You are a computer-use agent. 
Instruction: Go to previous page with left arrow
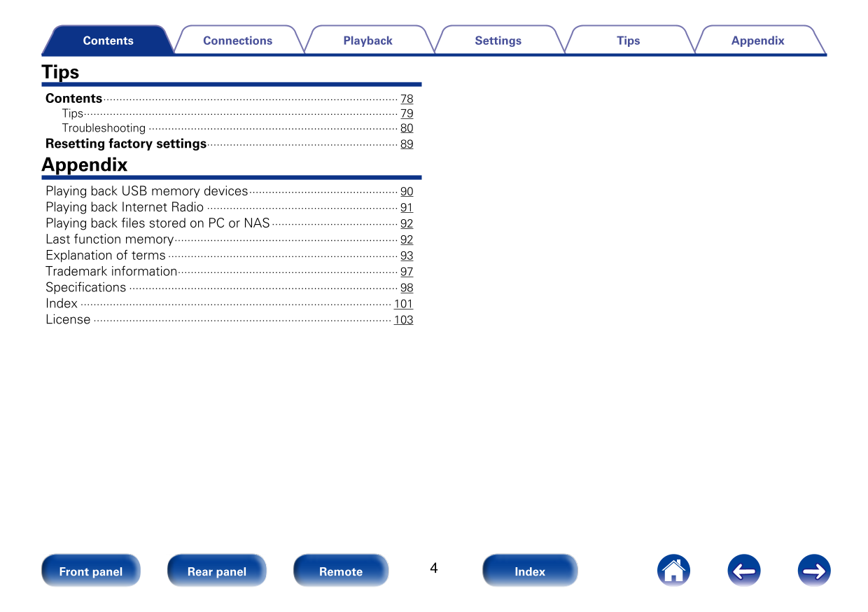pyautogui.click(x=743, y=571)
